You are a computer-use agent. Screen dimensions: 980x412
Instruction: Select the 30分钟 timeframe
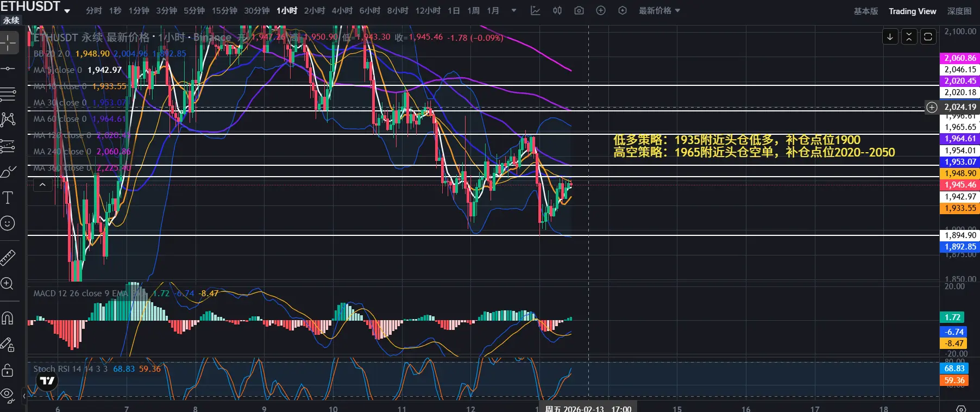[x=257, y=10]
